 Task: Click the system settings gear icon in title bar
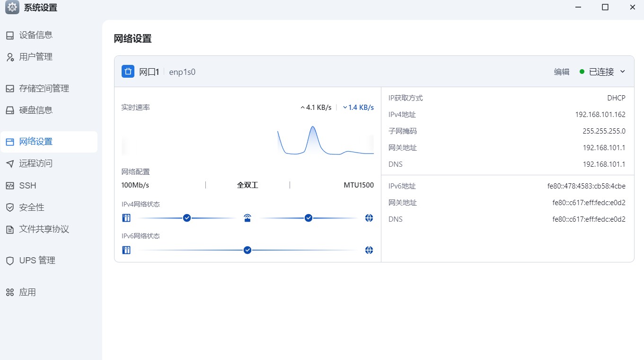point(12,8)
